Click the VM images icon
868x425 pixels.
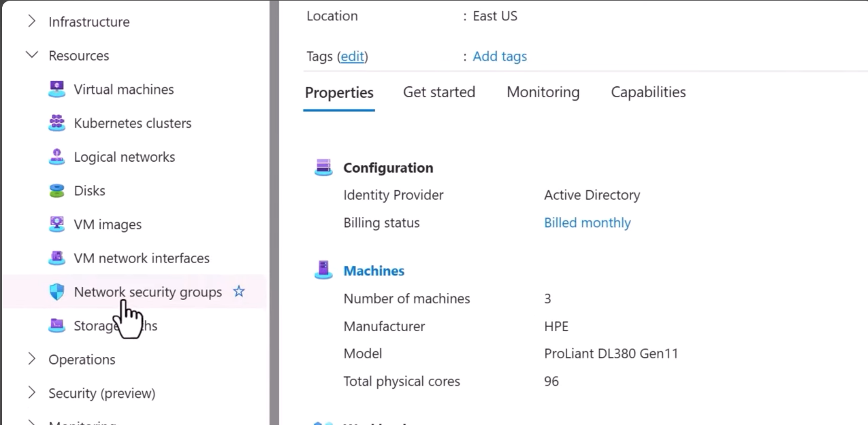click(57, 224)
